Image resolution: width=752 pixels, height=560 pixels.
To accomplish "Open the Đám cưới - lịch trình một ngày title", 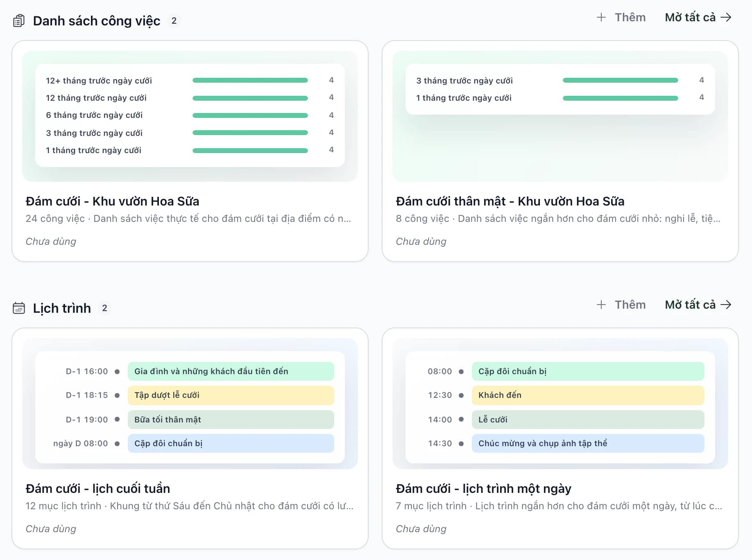I will coord(483,488).
